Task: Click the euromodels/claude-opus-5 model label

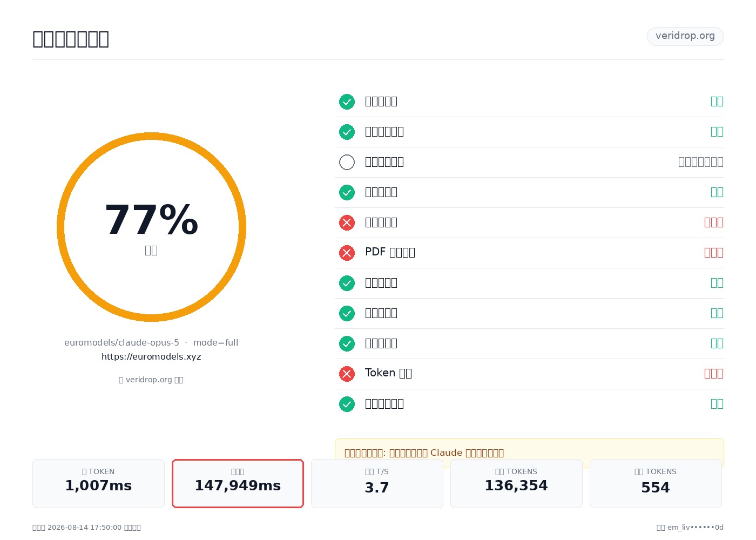Action: click(122, 342)
